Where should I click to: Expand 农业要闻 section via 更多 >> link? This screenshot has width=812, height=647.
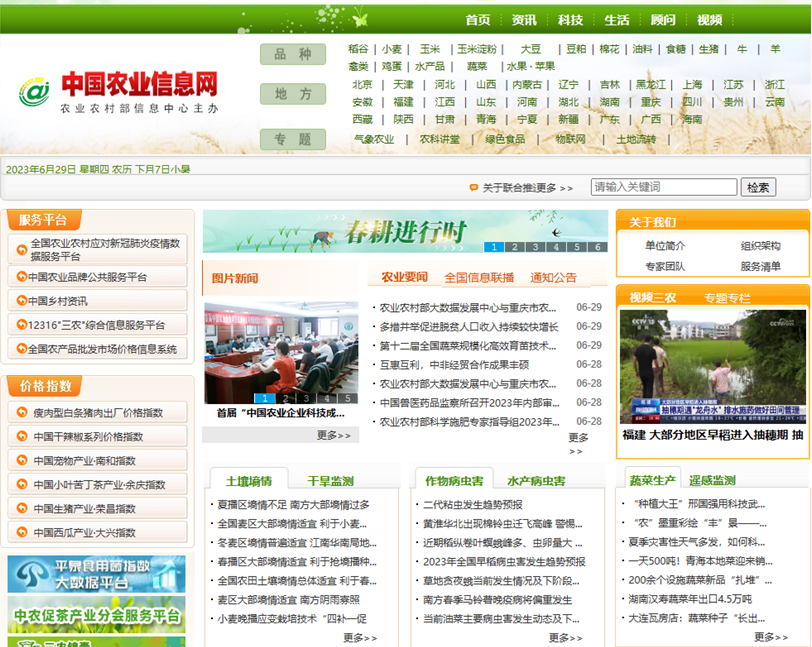[577, 442]
